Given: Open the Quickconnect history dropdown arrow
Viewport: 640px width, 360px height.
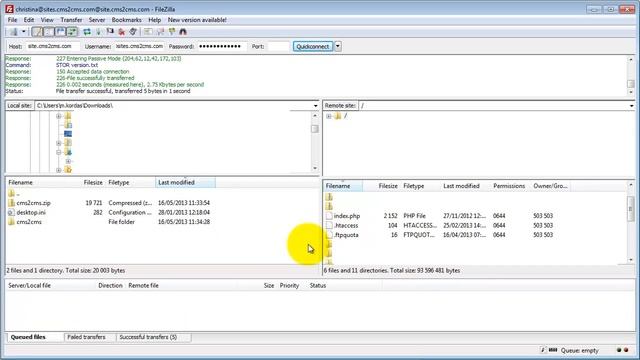Looking at the screenshot, I should coord(338,47).
